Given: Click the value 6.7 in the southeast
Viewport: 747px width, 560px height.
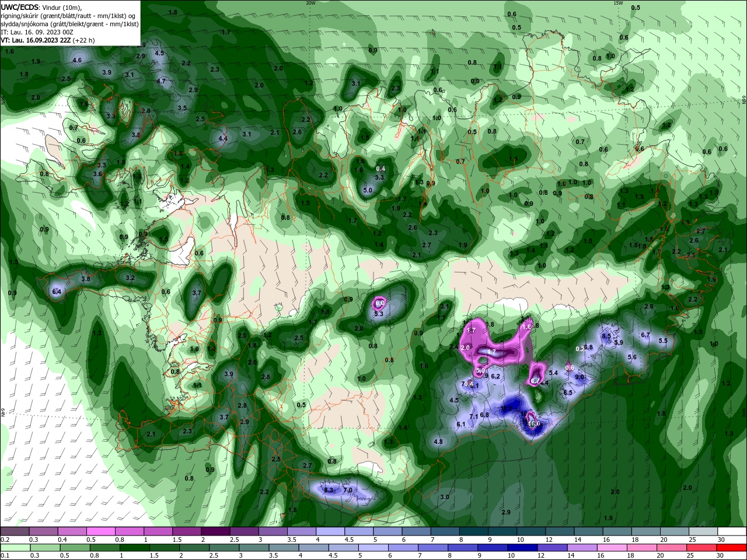Looking at the screenshot, I should click(645, 335).
